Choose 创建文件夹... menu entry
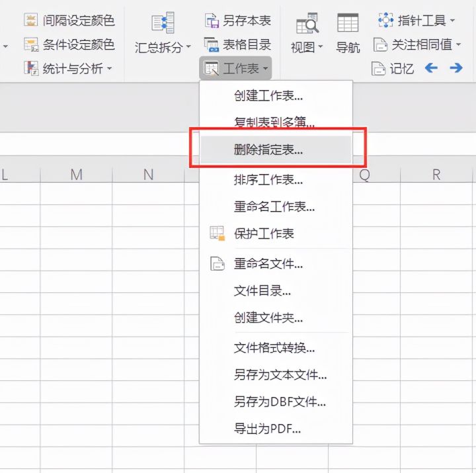The width and height of the screenshot is (476, 473). pyautogui.click(x=276, y=318)
